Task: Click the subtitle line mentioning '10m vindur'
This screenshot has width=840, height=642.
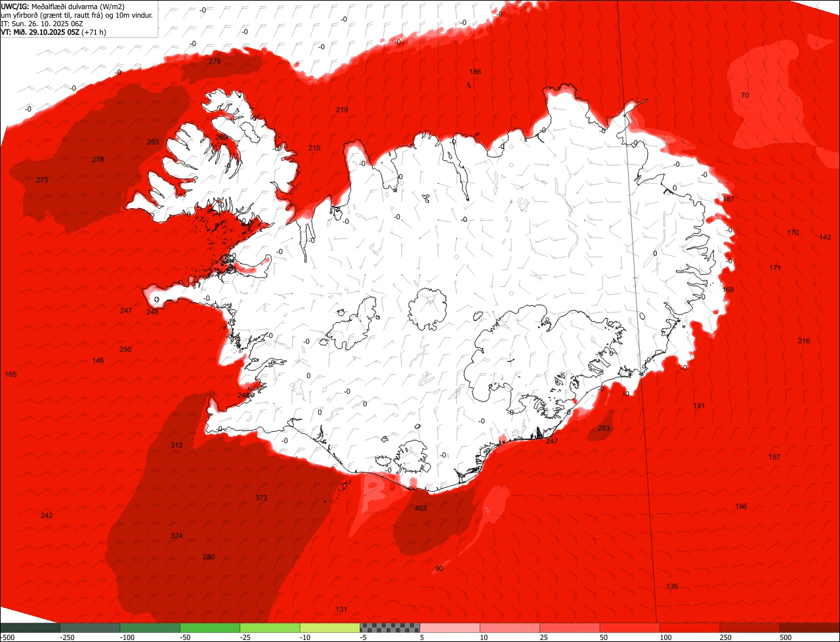Action: point(77,15)
